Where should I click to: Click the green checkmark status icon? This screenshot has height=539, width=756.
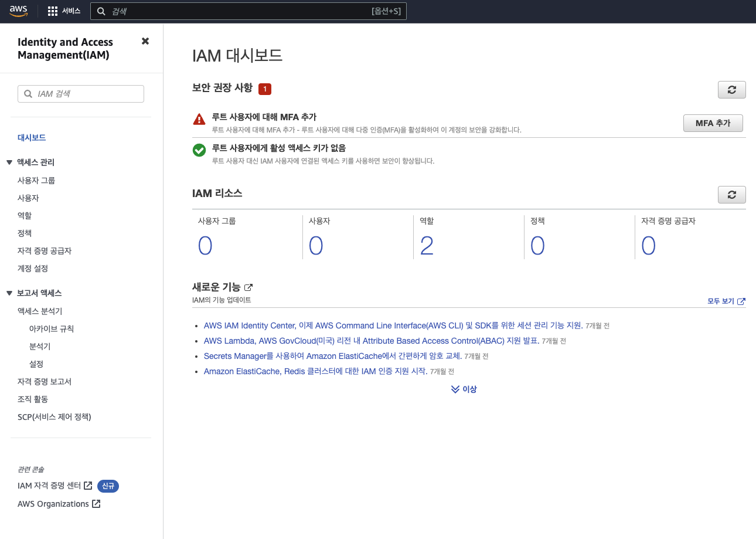[199, 150]
